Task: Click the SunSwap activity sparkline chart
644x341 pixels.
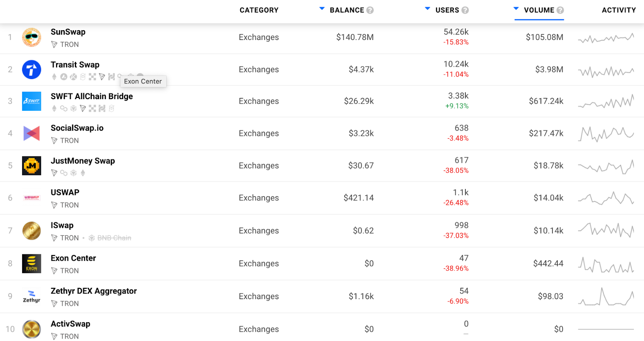Action: point(606,38)
